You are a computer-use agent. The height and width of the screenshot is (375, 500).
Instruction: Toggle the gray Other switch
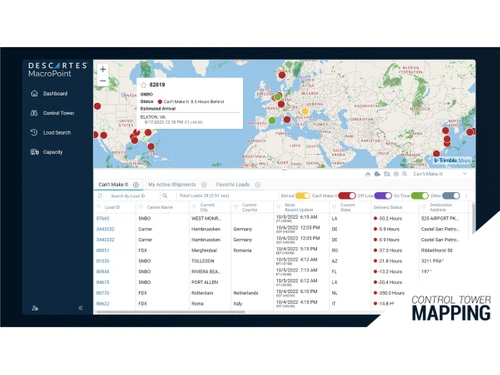pos(451,196)
